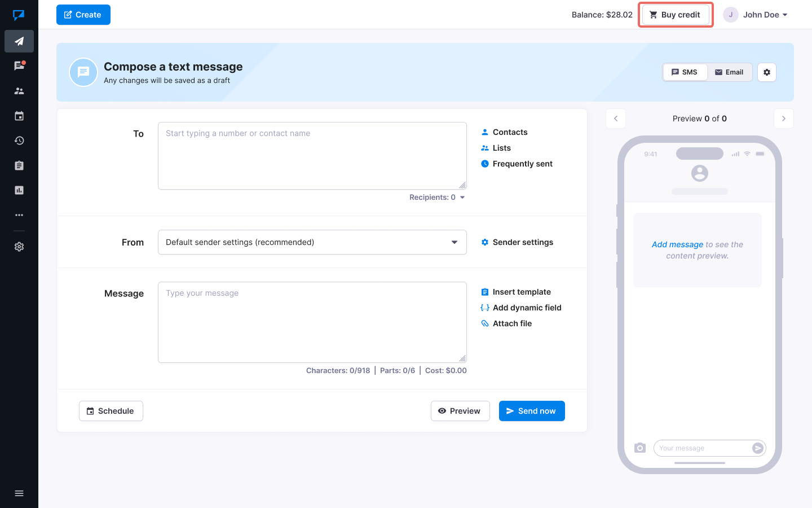Viewport: 812px width, 508px height.
Task: Select the Contacts icon in the sidebar
Action: coord(19,91)
